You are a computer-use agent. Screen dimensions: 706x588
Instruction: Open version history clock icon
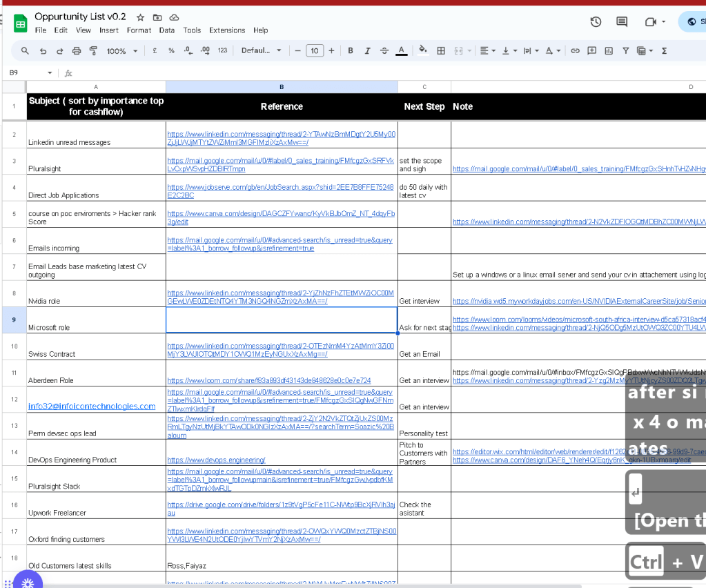(x=596, y=21)
